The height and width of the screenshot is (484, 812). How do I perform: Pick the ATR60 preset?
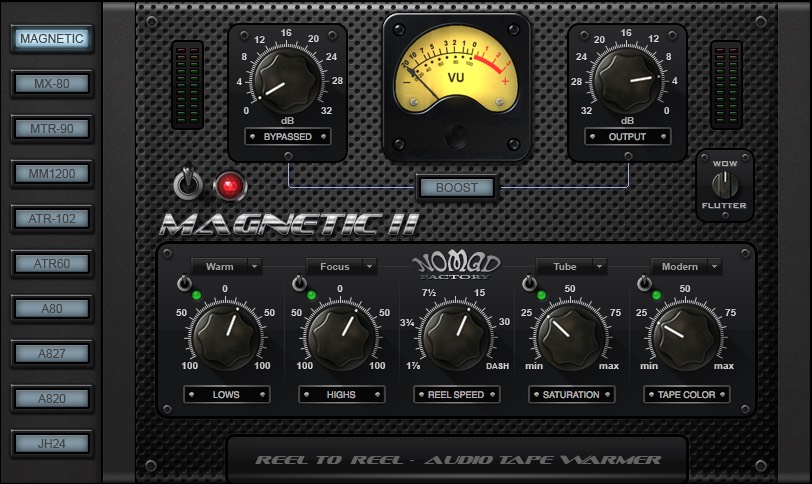coord(52,264)
